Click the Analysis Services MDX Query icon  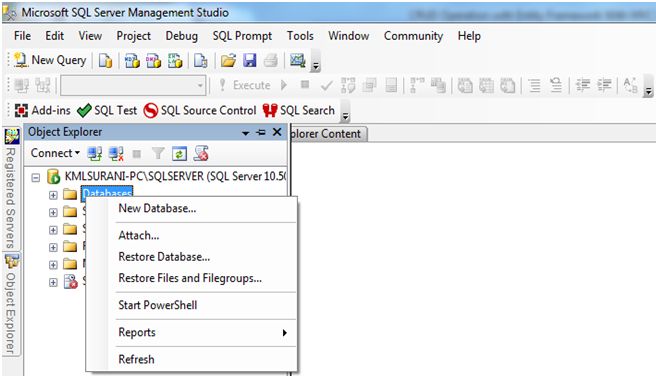132,61
